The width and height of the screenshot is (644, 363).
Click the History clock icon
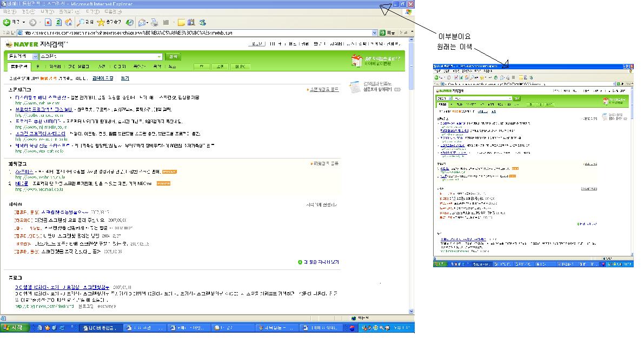[x=130, y=22]
